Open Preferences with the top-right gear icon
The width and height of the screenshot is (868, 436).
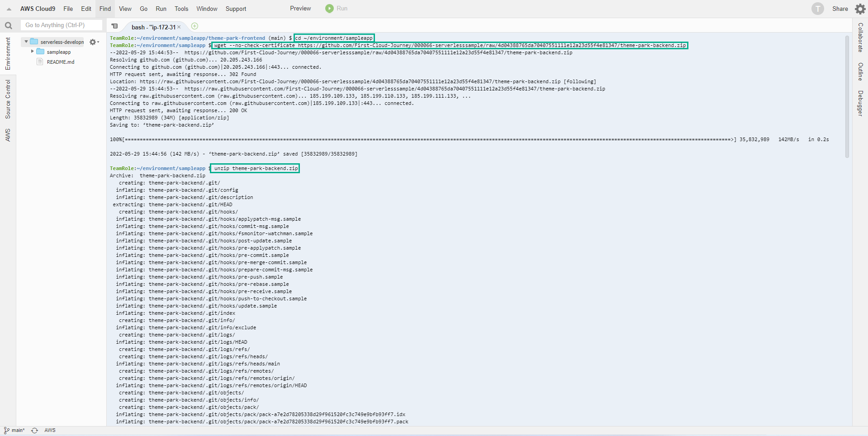860,9
